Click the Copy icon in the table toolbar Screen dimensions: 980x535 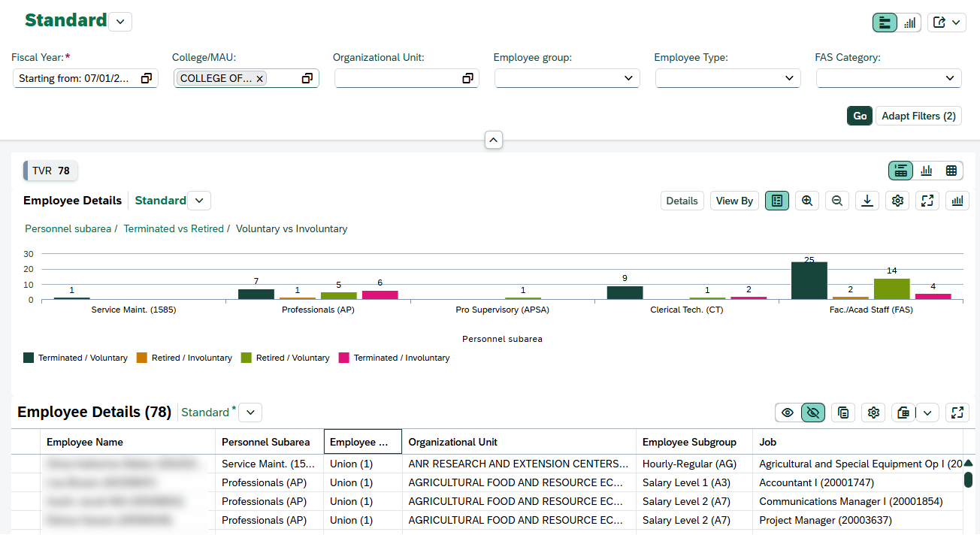[x=842, y=413]
